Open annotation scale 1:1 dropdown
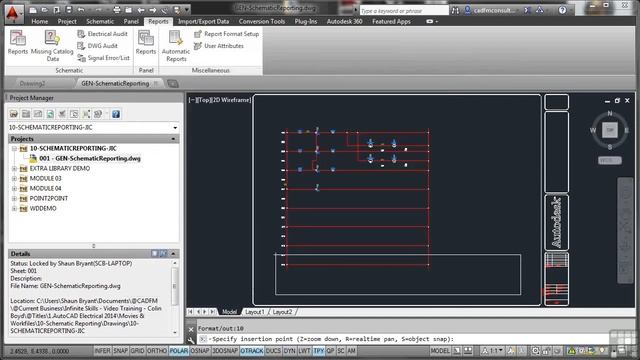 coord(493,351)
